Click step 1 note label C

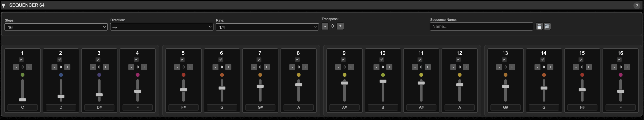(x=23, y=107)
